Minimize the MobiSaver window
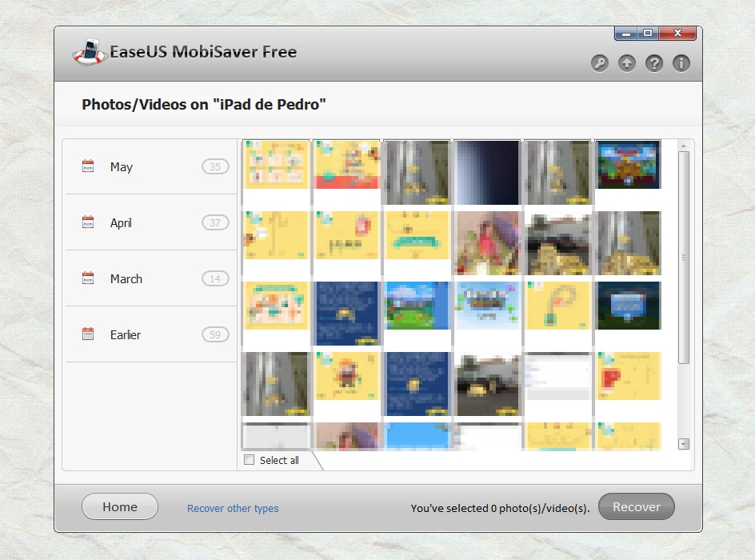Screen dimensions: 755x560 click(626, 34)
